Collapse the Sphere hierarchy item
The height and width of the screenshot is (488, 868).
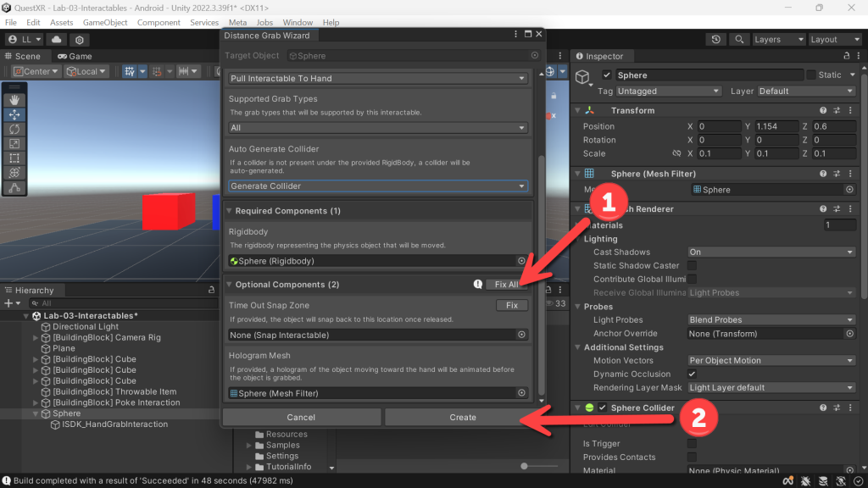[36, 413]
